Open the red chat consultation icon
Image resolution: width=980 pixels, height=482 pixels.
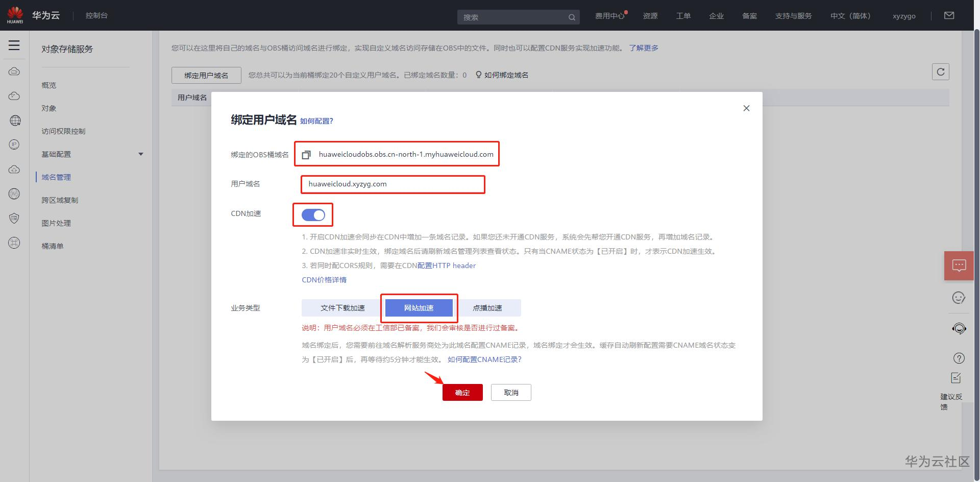pos(959,266)
